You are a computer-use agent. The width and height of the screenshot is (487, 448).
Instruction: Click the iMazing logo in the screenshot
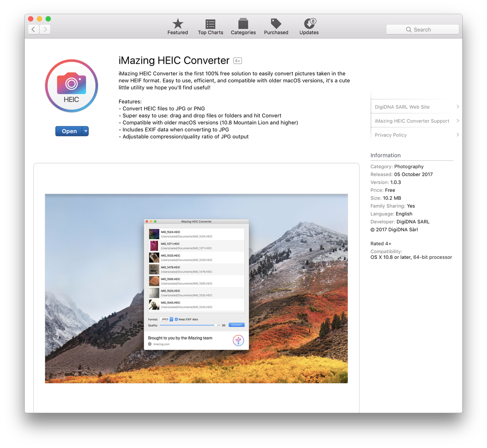(x=238, y=340)
